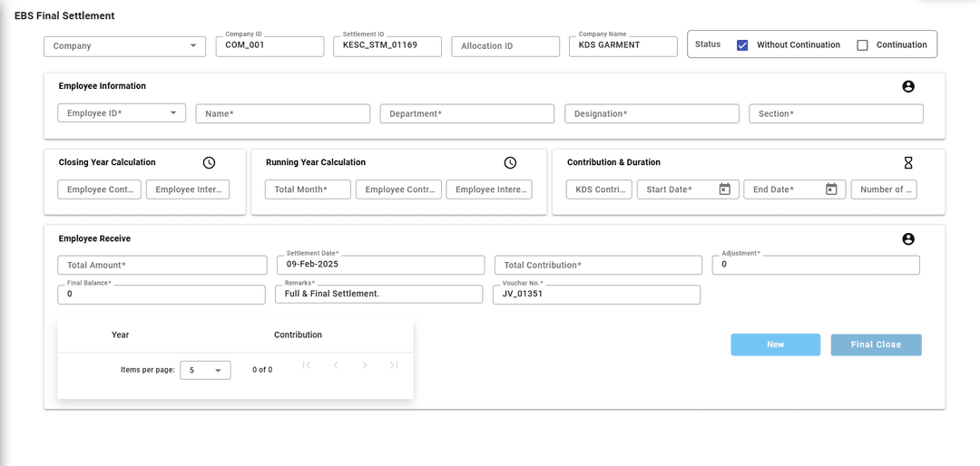The height and width of the screenshot is (466, 980).
Task: Click the Closing Year Calculation clock icon
Action: (x=209, y=163)
